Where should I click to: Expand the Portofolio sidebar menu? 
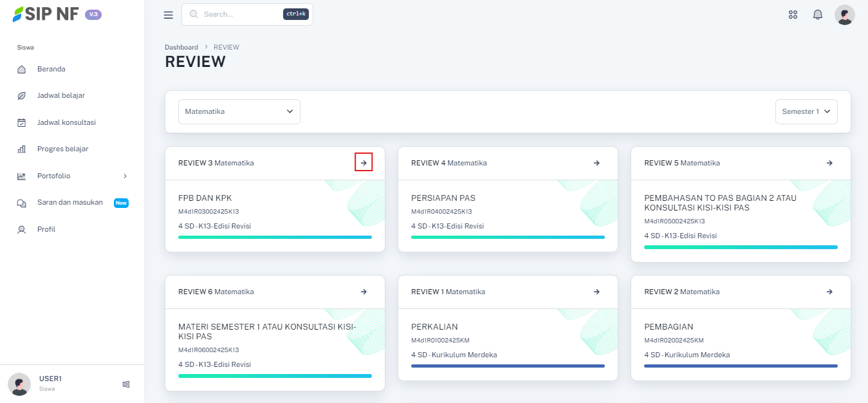coord(73,176)
